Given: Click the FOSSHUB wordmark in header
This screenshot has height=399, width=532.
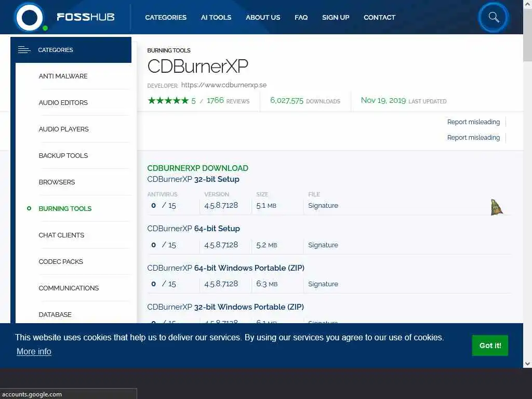Looking at the screenshot, I should coord(86,17).
